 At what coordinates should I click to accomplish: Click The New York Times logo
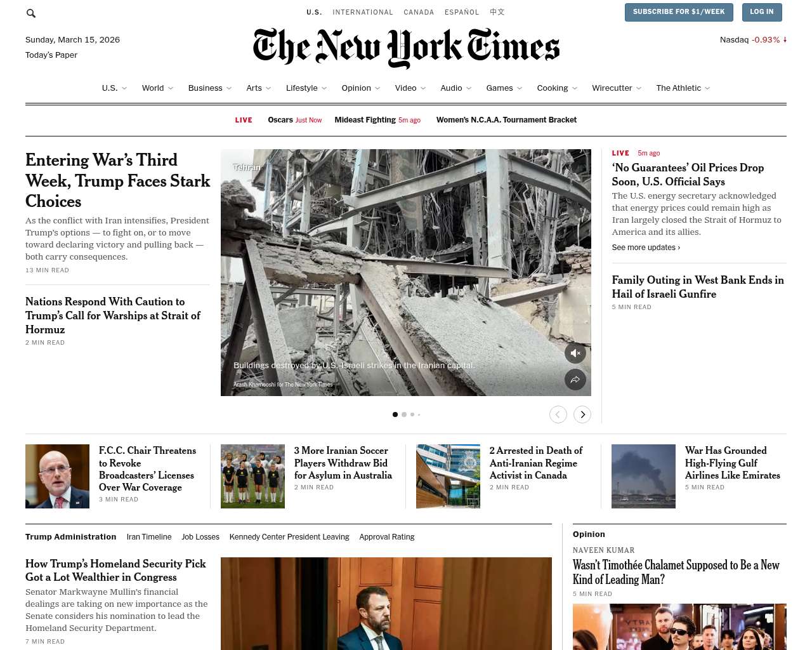click(406, 48)
